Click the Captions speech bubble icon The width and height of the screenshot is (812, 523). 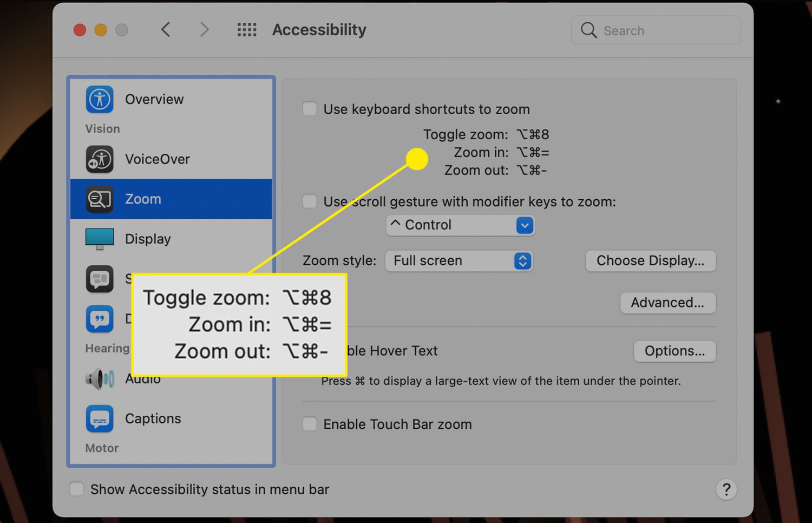[100, 419]
